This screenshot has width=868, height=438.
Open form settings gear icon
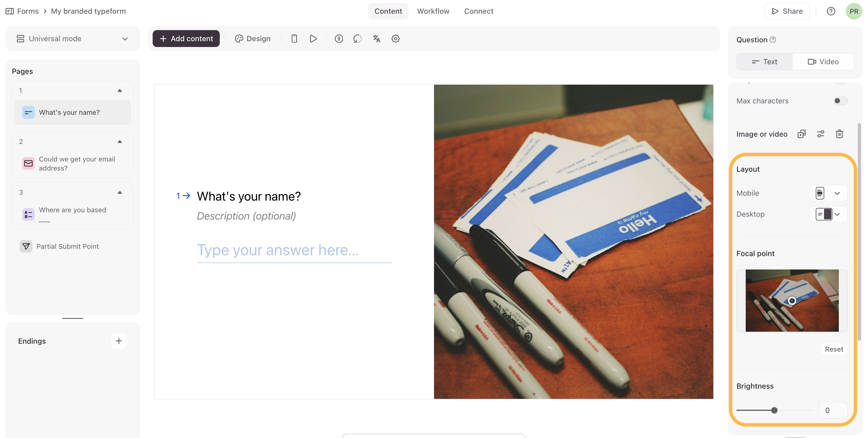pyautogui.click(x=395, y=39)
